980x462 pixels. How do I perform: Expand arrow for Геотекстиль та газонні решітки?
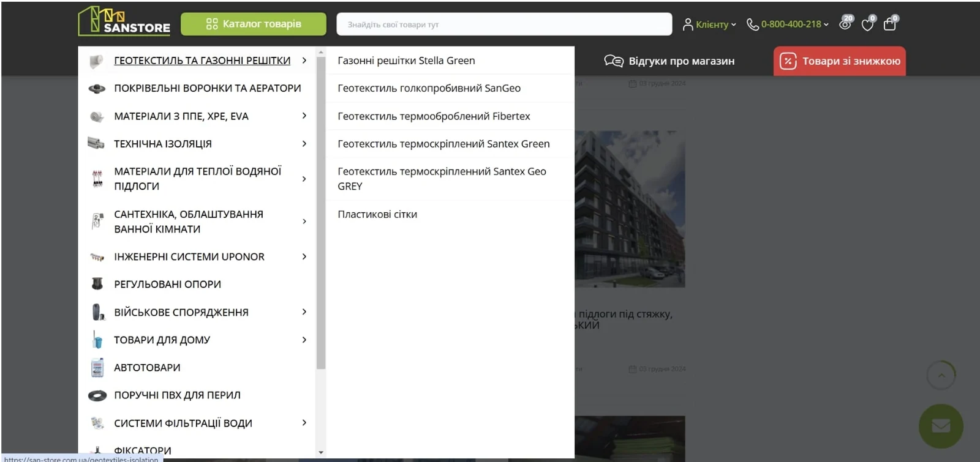(304, 61)
